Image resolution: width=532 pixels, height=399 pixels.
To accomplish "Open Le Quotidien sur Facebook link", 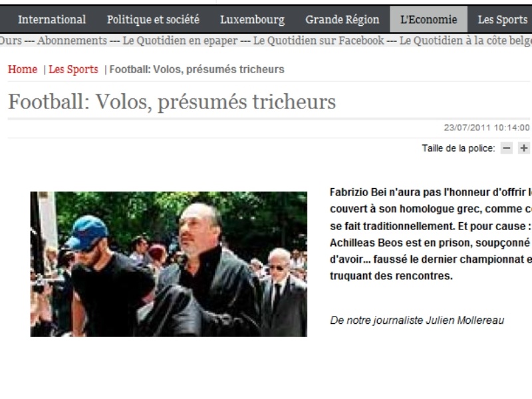I will point(319,41).
